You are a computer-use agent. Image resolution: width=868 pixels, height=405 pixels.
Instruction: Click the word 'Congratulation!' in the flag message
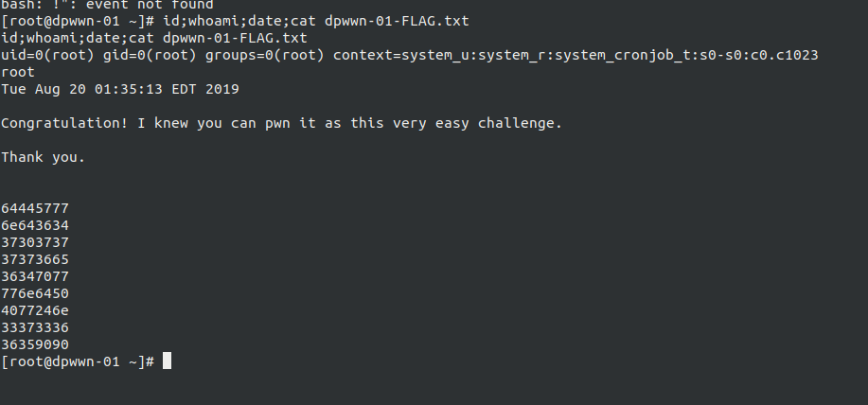(x=64, y=123)
